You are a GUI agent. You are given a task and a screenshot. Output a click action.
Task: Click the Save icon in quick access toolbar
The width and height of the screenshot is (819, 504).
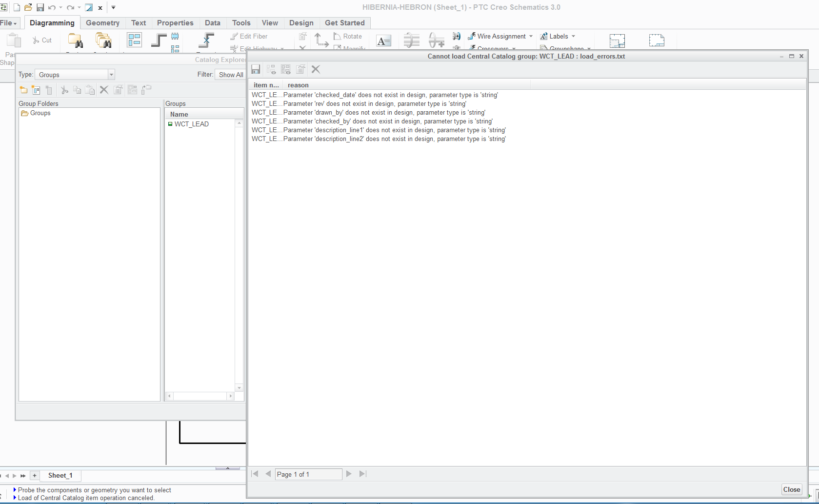point(40,7)
